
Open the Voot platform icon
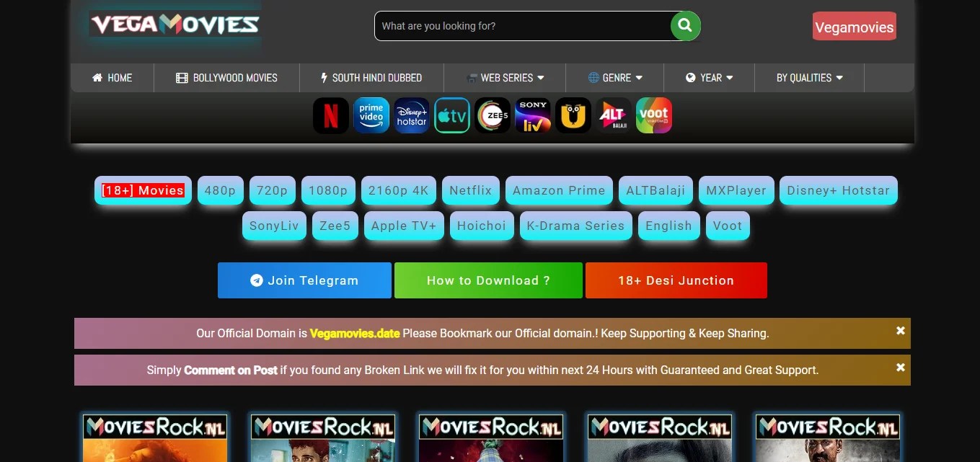654,115
